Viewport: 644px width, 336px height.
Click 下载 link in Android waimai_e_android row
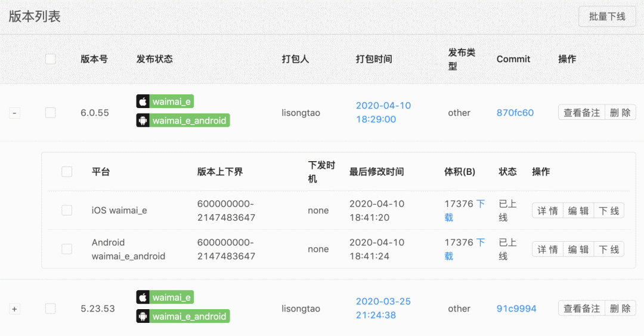[465, 249]
